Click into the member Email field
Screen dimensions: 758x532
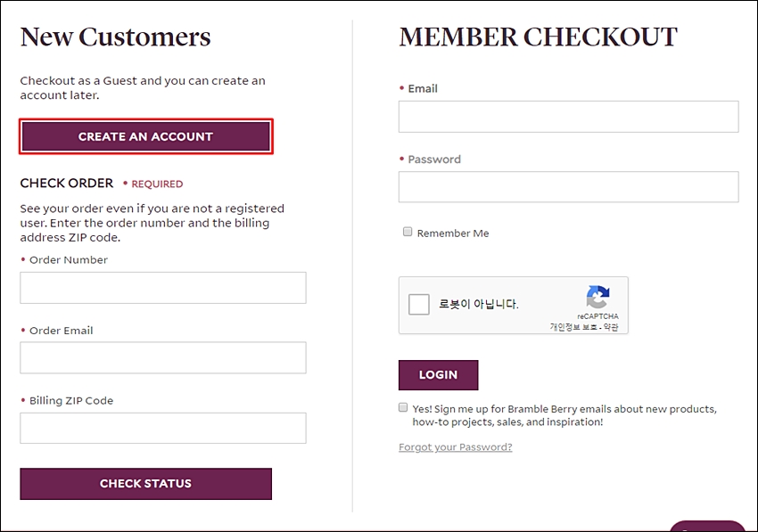(x=569, y=117)
